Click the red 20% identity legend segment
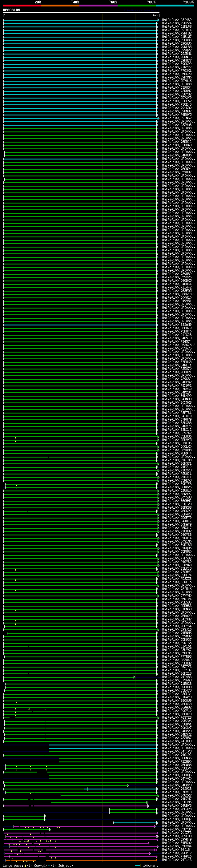197x868 pixels. pos(22,6)
